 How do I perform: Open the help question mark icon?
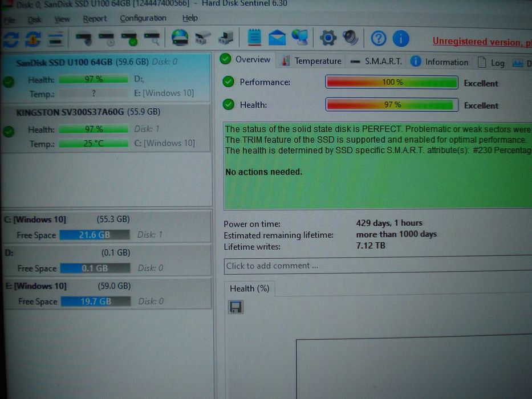point(378,38)
